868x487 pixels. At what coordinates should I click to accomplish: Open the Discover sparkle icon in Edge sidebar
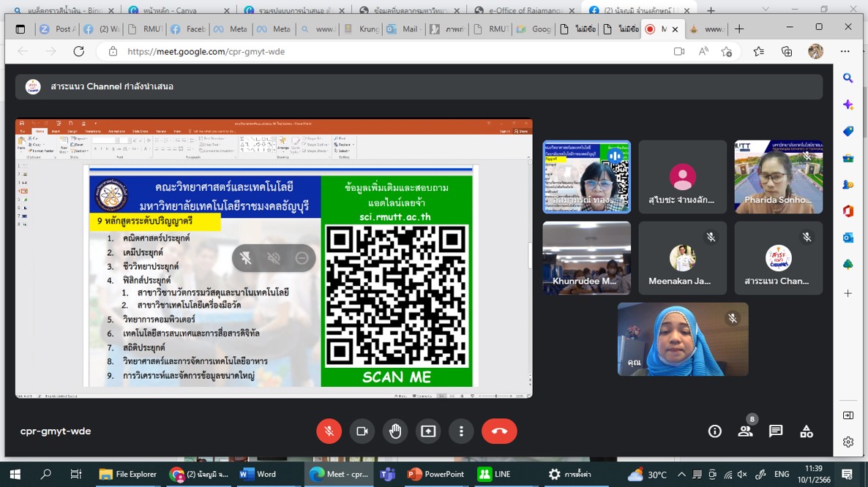pyautogui.click(x=848, y=105)
